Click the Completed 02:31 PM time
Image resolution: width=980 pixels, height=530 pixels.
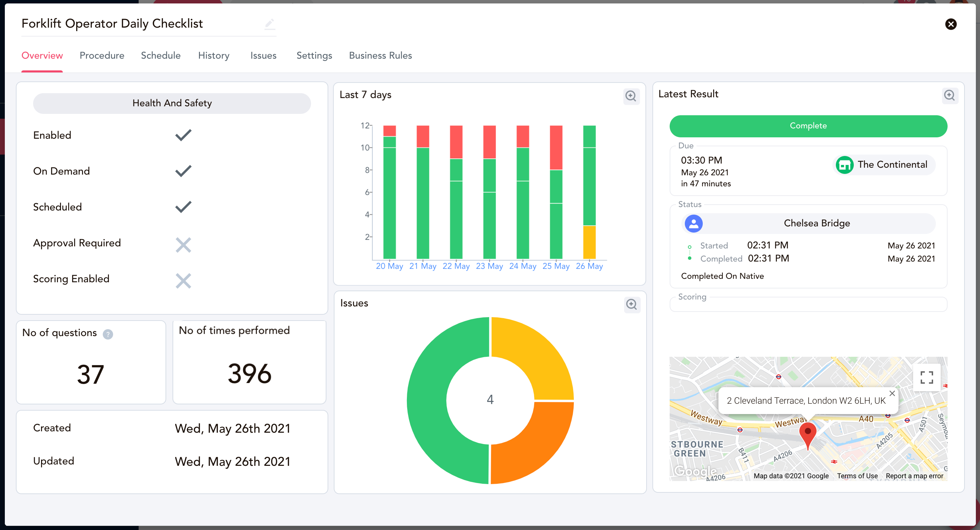769,258
